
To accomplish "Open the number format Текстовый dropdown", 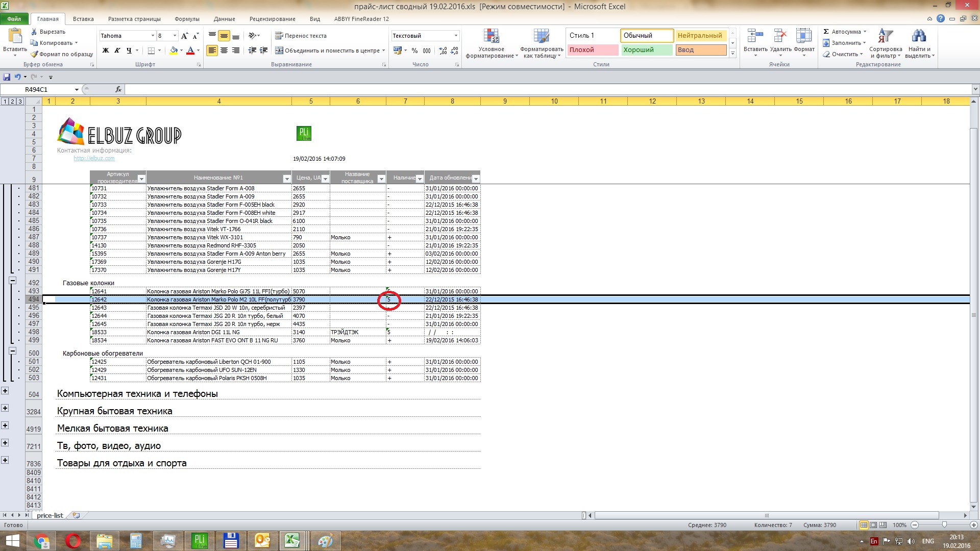I will click(x=456, y=36).
